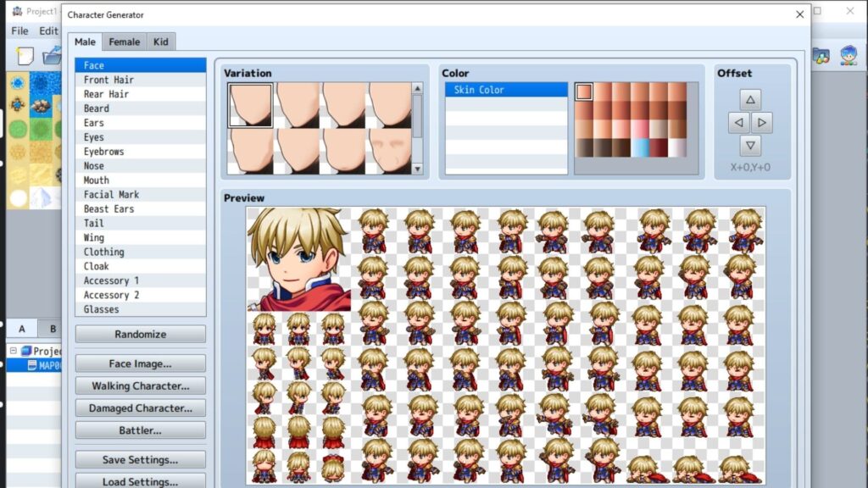Screen dimensions: 868x488
Task: Select tileset tab B in main window
Action: 52,329
